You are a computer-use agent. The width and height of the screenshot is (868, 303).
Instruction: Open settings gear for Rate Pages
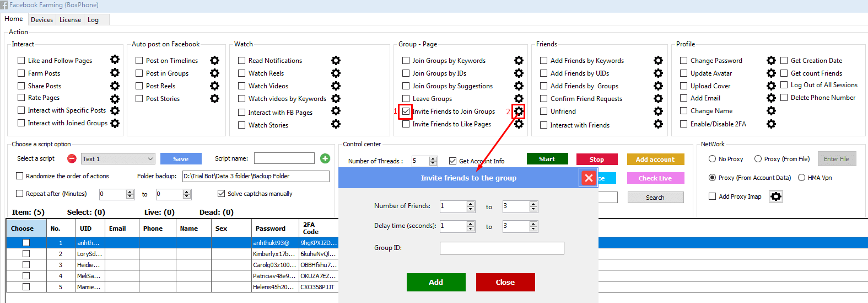(115, 99)
